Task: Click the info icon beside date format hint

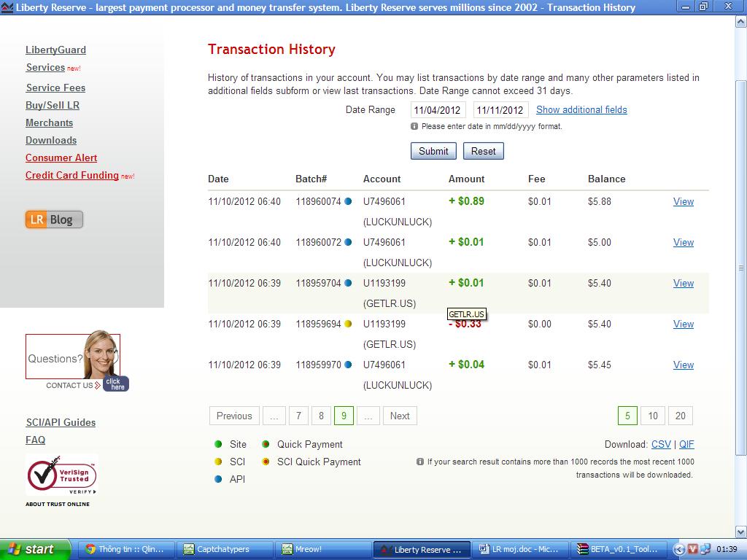Action: tap(414, 126)
